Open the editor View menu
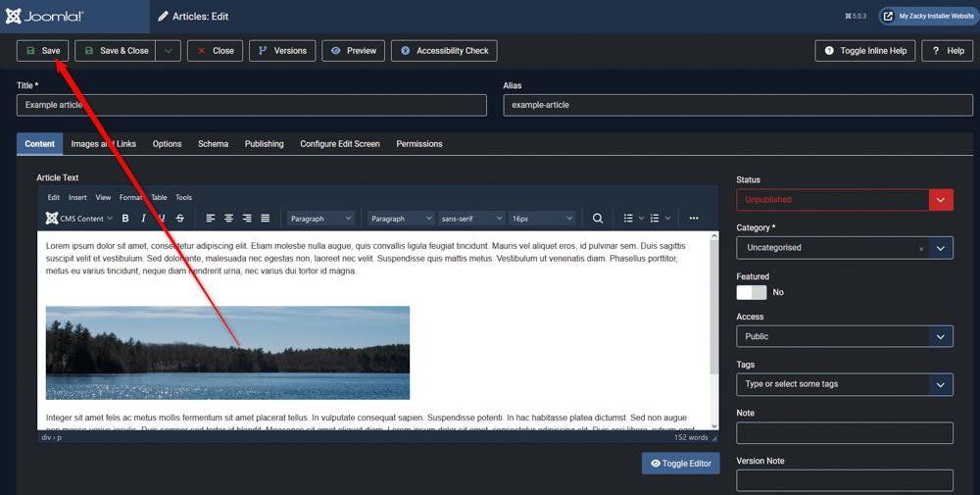 pos(103,197)
